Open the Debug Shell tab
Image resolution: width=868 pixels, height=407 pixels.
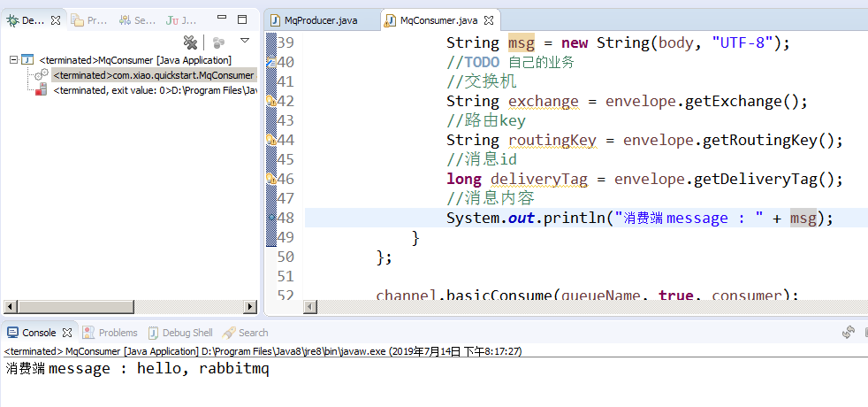point(180,333)
